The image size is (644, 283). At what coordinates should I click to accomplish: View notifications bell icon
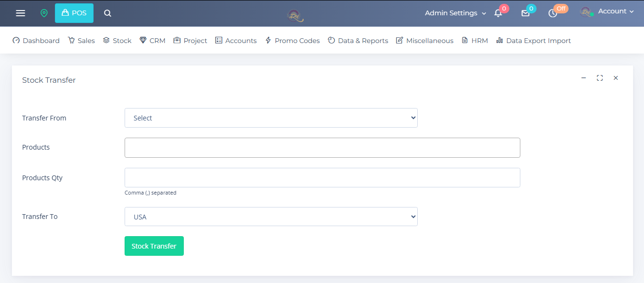498,13
